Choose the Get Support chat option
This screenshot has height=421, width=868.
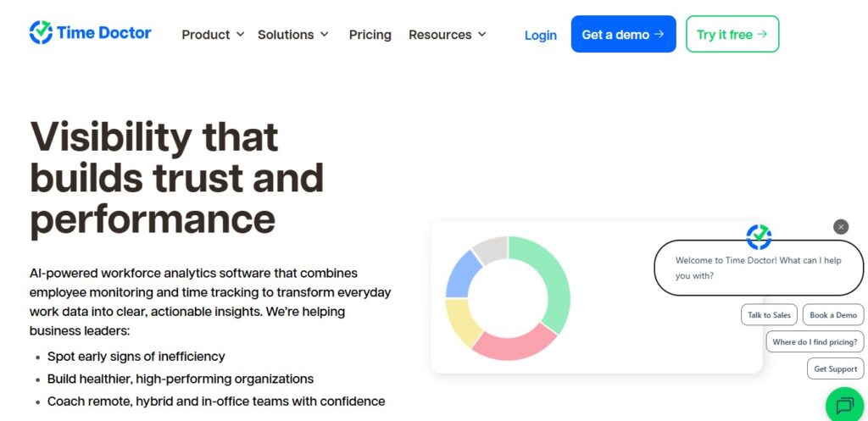pyautogui.click(x=835, y=368)
